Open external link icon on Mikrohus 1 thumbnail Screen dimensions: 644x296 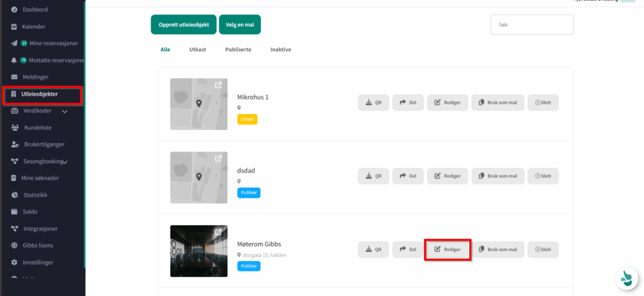pos(218,85)
